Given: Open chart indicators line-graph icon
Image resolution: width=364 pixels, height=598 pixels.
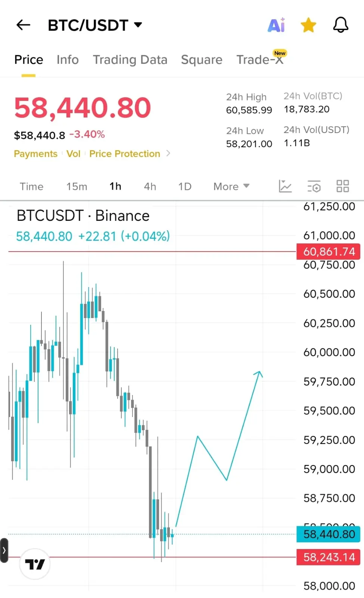Looking at the screenshot, I should pyautogui.click(x=285, y=186).
